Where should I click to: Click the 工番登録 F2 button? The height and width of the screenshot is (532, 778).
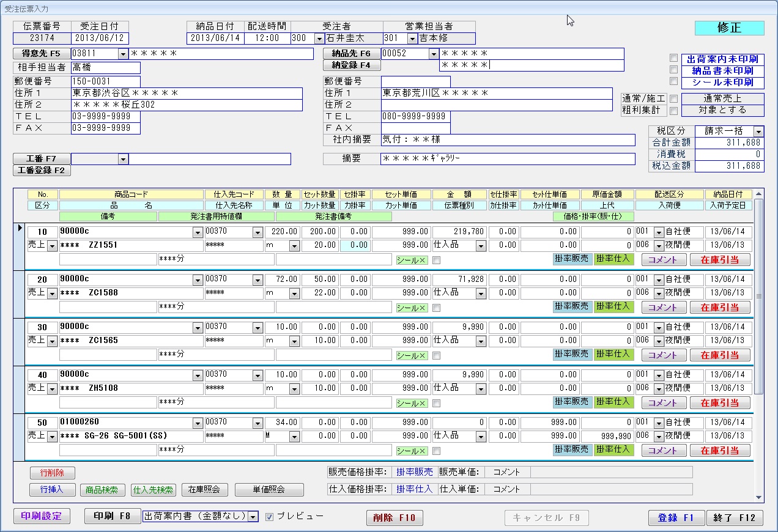pos(42,171)
